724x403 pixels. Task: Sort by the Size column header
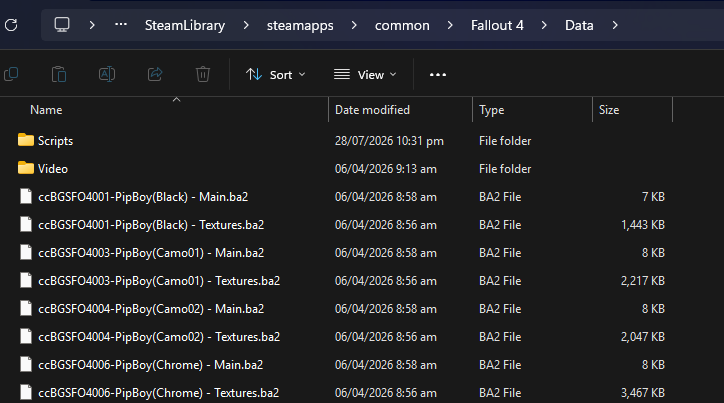click(609, 110)
